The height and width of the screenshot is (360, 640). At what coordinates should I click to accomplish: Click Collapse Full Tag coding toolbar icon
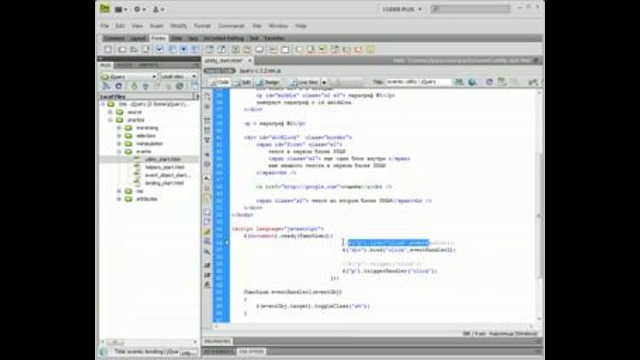pos(207,120)
